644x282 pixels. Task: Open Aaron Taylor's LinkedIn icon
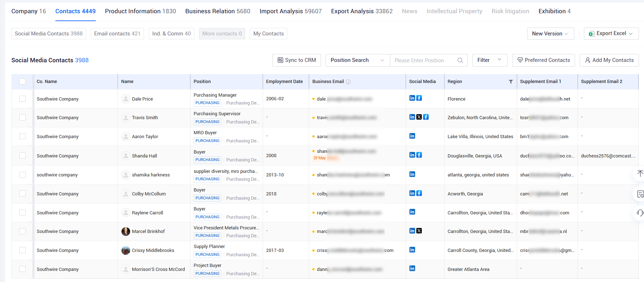(412, 136)
